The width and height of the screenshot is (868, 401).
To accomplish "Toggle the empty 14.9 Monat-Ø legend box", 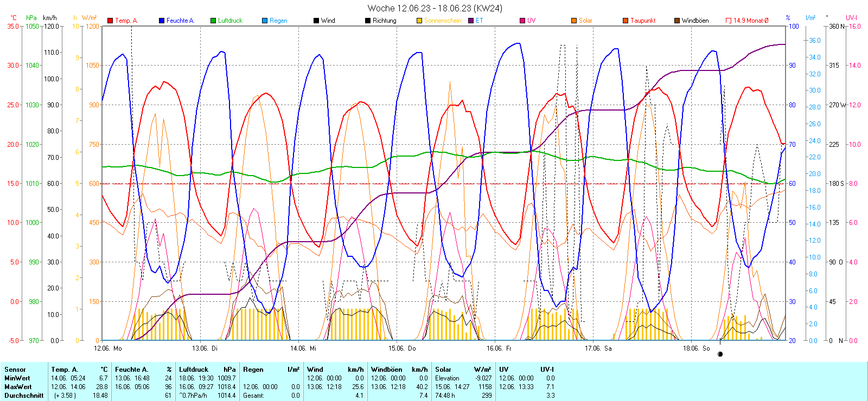I will (x=729, y=21).
